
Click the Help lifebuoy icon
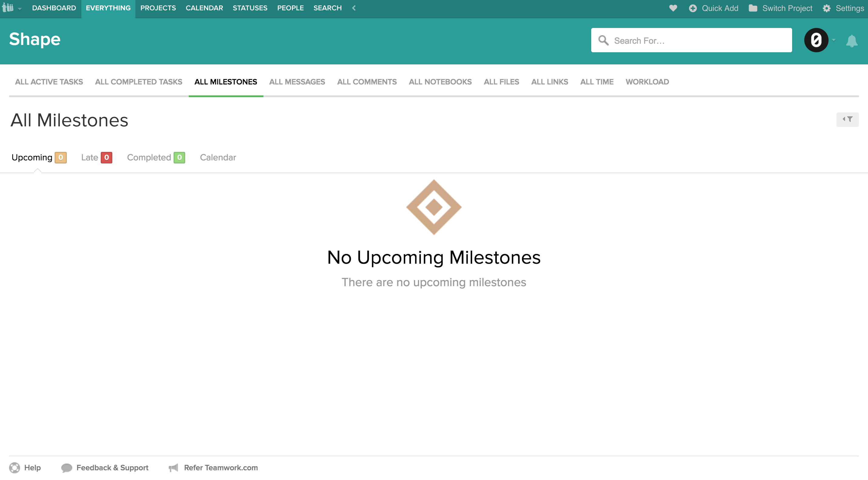coord(15,468)
